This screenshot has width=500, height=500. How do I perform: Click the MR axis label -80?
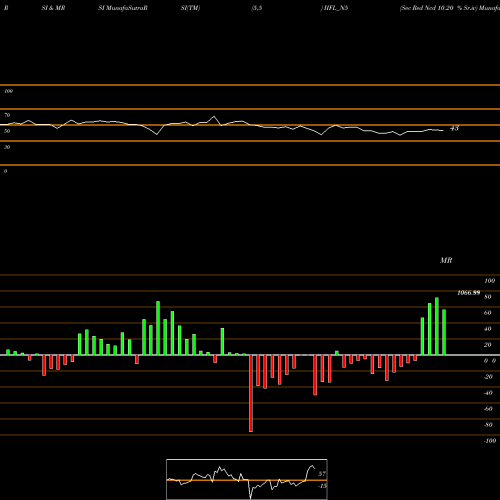point(488,425)
